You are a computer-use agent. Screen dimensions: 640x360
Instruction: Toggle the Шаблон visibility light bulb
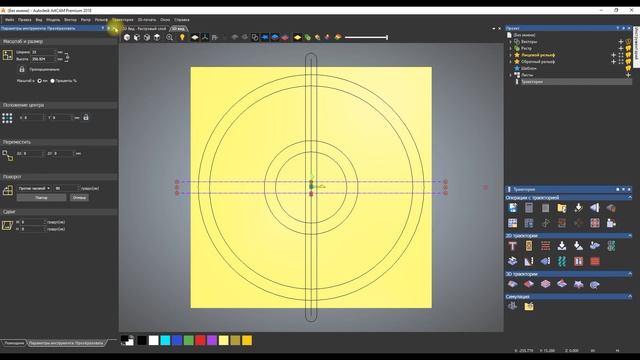click(628, 68)
